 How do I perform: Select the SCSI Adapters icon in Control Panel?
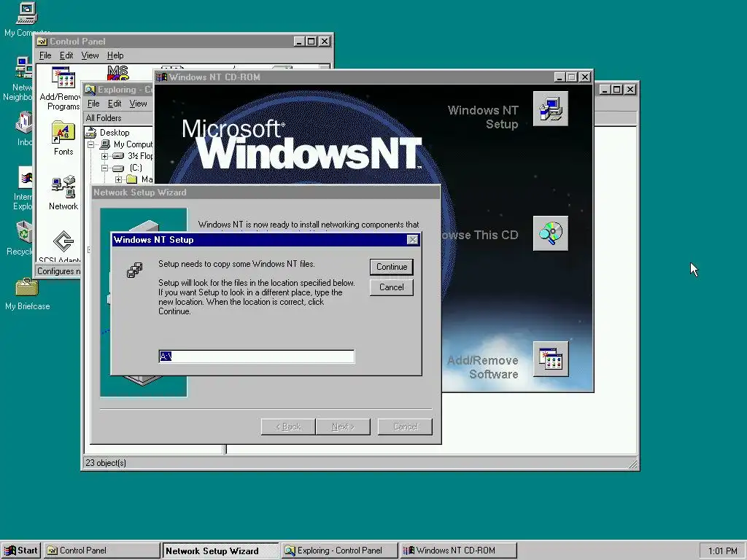(x=63, y=246)
